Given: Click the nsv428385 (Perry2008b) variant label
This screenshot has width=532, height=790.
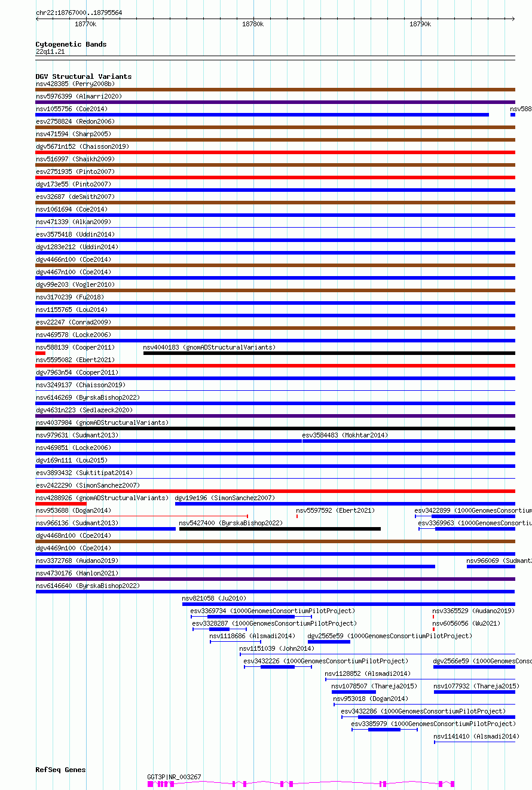Looking at the screenshot, I should [75, 84].
